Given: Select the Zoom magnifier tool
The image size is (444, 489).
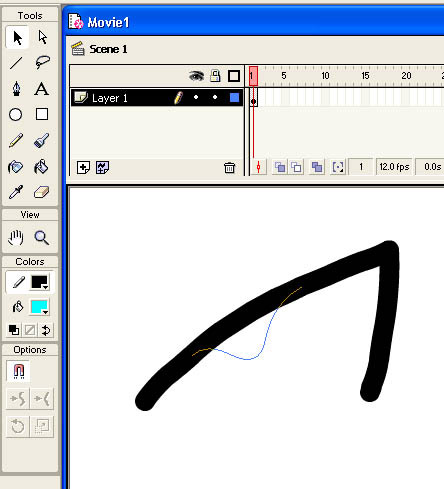Looking at the screenshot, I should point(42,238).
